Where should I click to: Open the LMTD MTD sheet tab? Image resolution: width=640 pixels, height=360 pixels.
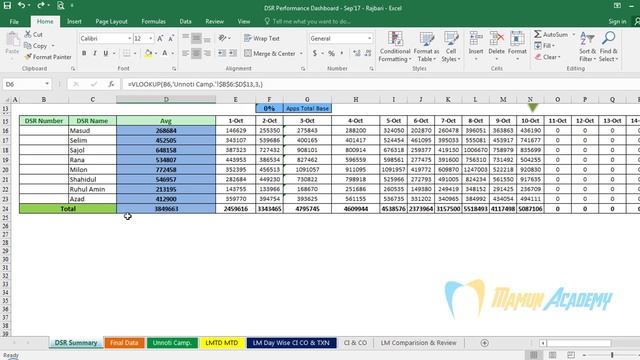222,343
